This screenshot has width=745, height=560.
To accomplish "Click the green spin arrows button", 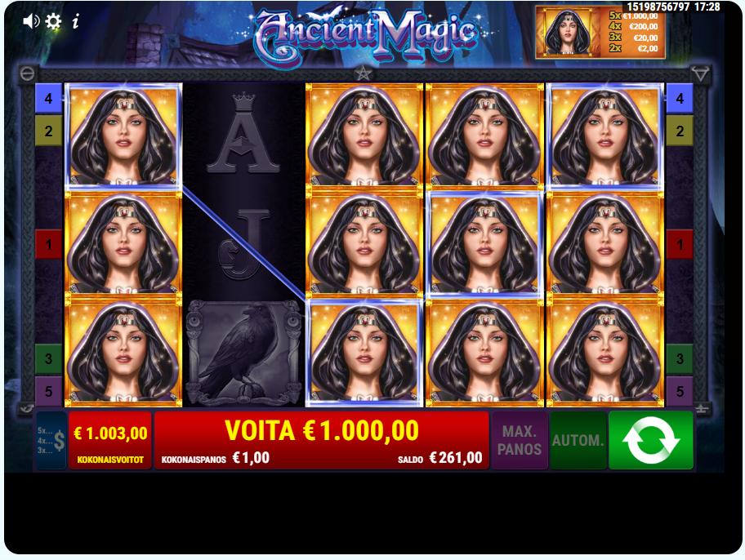I will click(650, 440).
